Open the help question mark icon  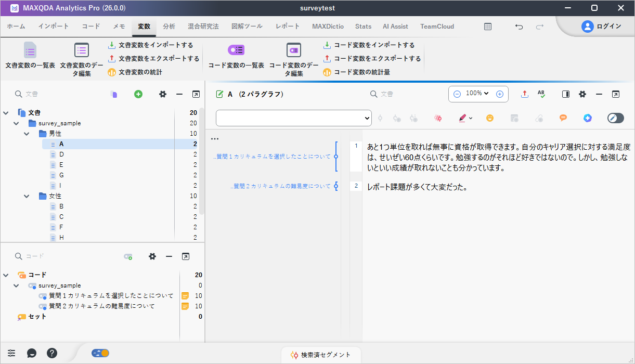(x=52, y=353)
